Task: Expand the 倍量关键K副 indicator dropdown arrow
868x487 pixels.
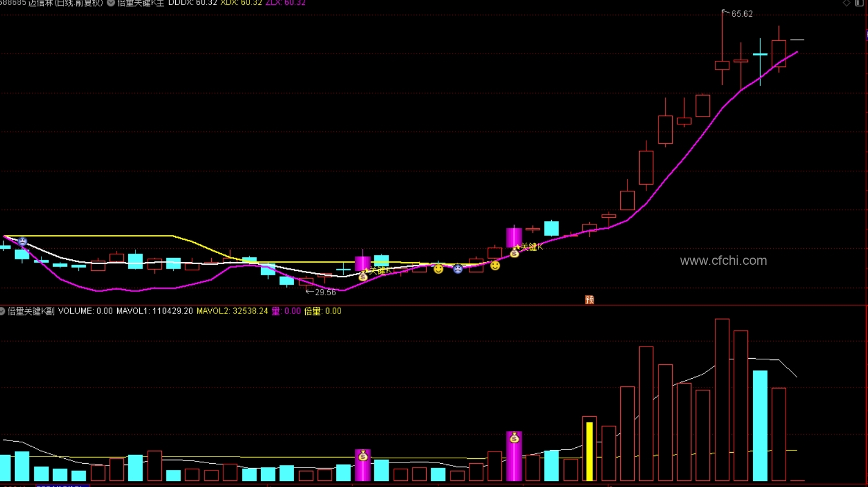Action: [2, 311]
